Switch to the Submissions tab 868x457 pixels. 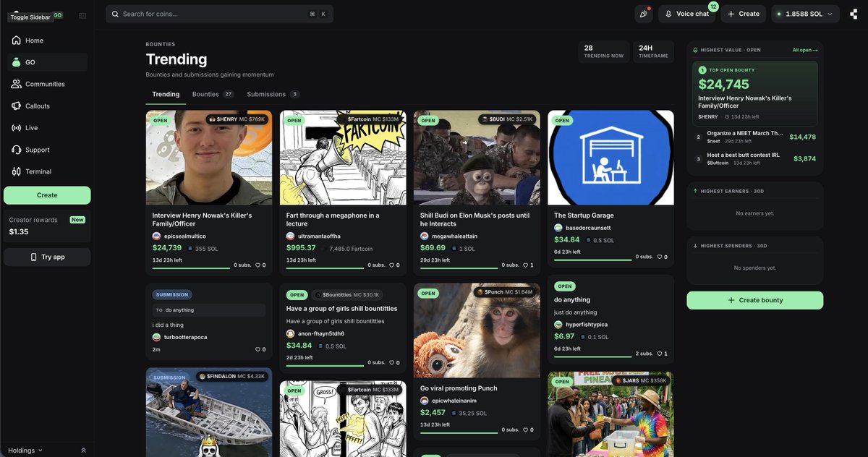(273, 94)
